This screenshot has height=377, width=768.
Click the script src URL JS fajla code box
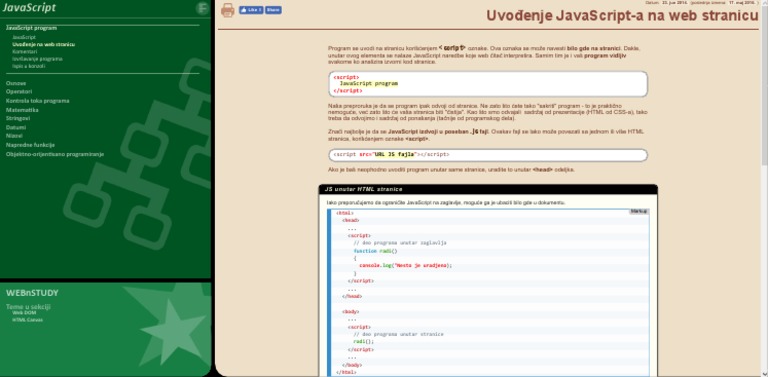tap(488, 155)
